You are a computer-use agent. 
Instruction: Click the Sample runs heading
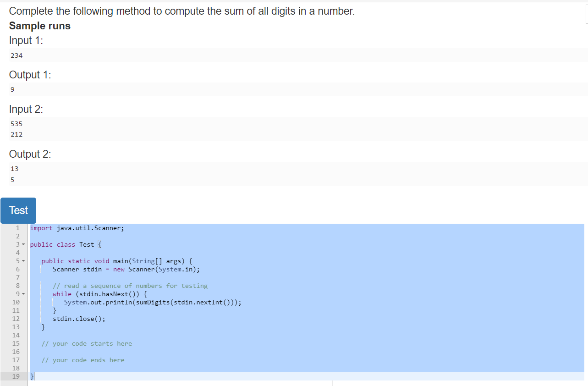pyautogui.click(x=39, y=26)
